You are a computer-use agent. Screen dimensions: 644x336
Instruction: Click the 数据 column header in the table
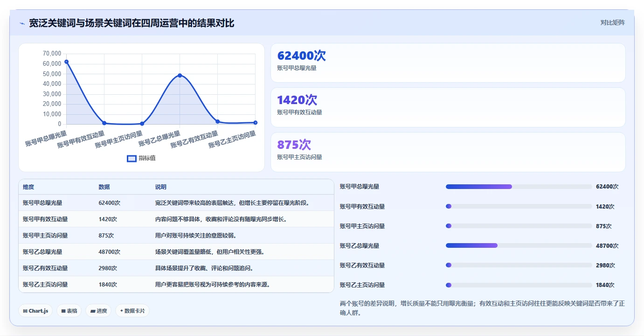(x=104, y=187)
